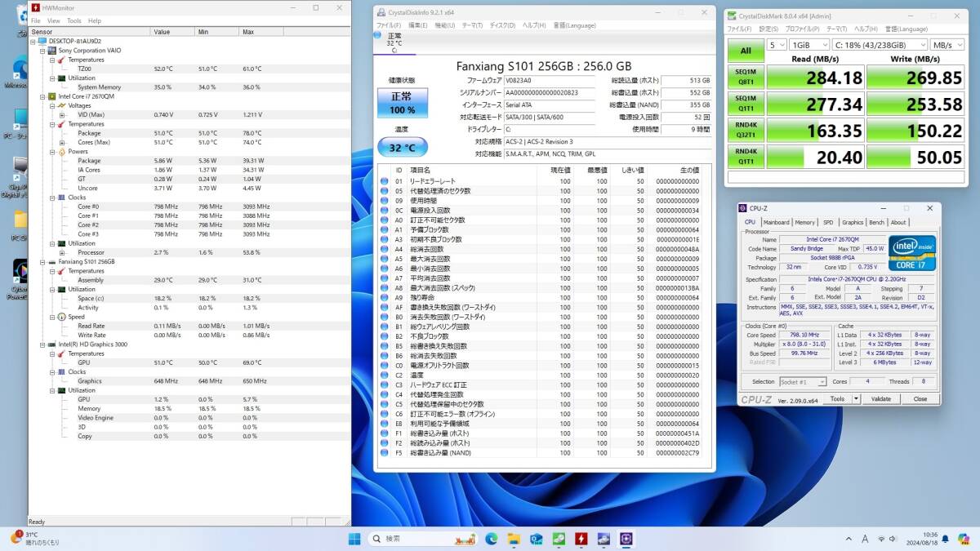Click the computer icon beside DESKTOP-81AU9D2
Screen dimensions: 980x551
click(42, 41)
